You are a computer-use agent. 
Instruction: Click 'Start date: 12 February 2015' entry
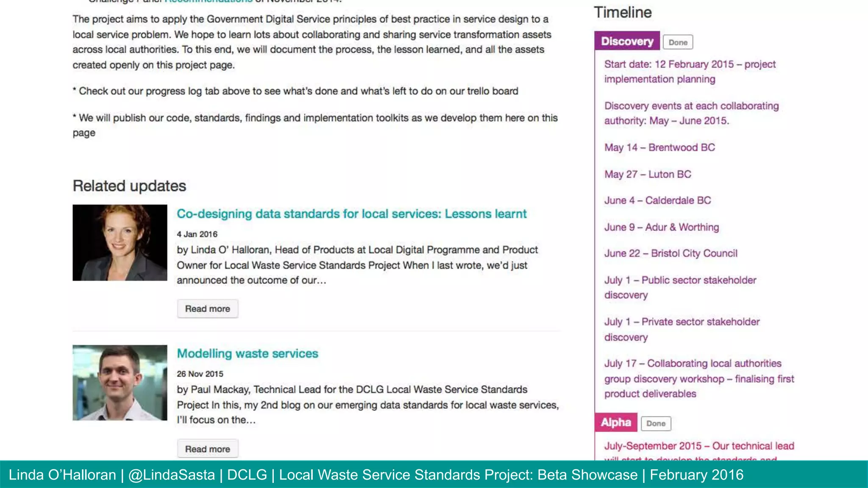pyautogui.click(x=690, y=72)
